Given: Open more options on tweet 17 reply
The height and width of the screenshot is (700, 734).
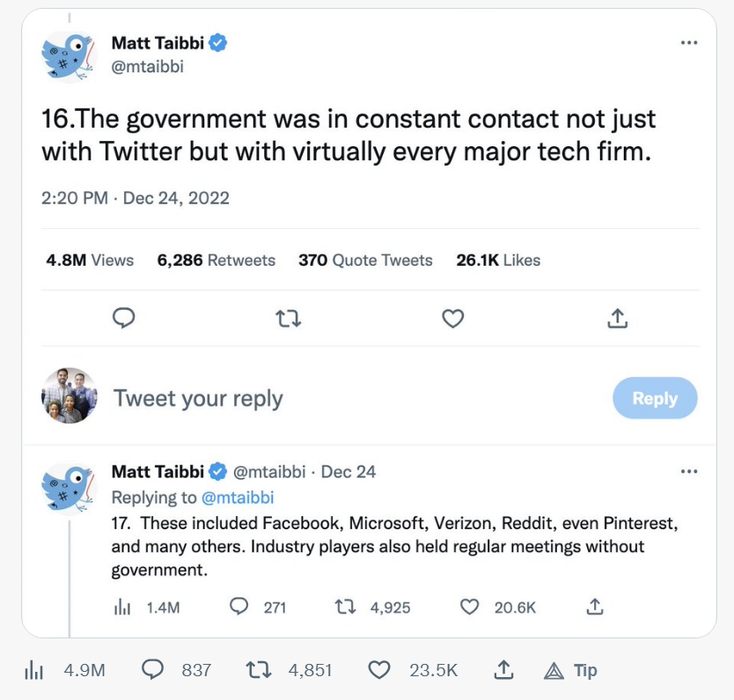Looking at the screenshot, I should 690,472.
